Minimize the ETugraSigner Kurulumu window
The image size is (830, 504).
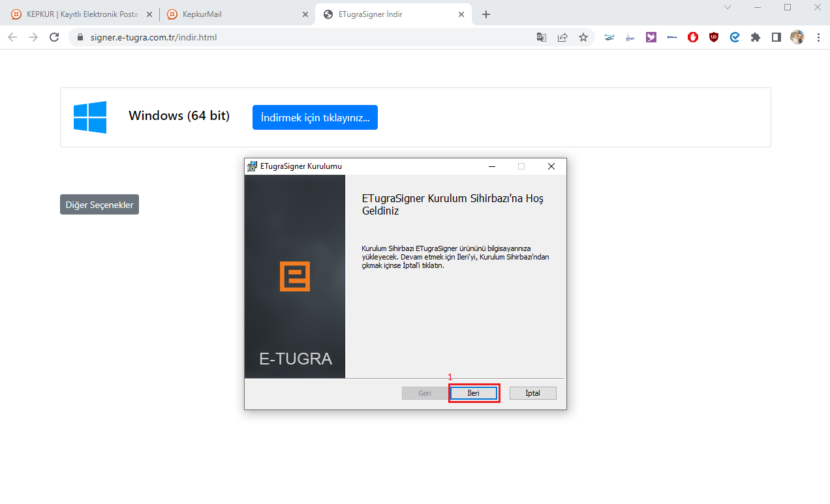click(x=491, y=166)
